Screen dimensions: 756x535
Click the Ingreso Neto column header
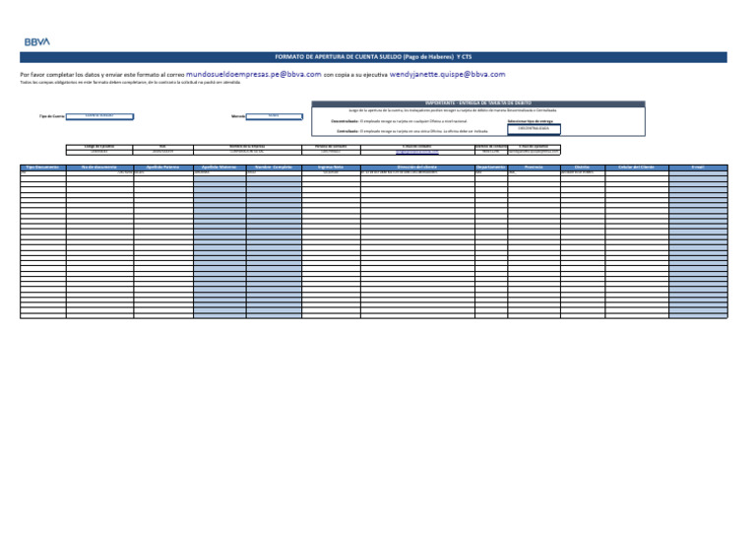click(x=331, y=167)
